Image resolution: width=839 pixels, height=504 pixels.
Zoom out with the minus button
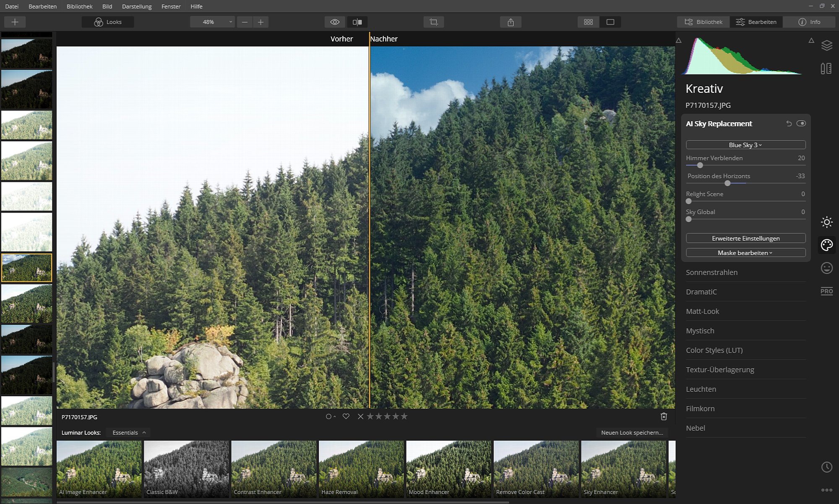[x=245, y=22]
